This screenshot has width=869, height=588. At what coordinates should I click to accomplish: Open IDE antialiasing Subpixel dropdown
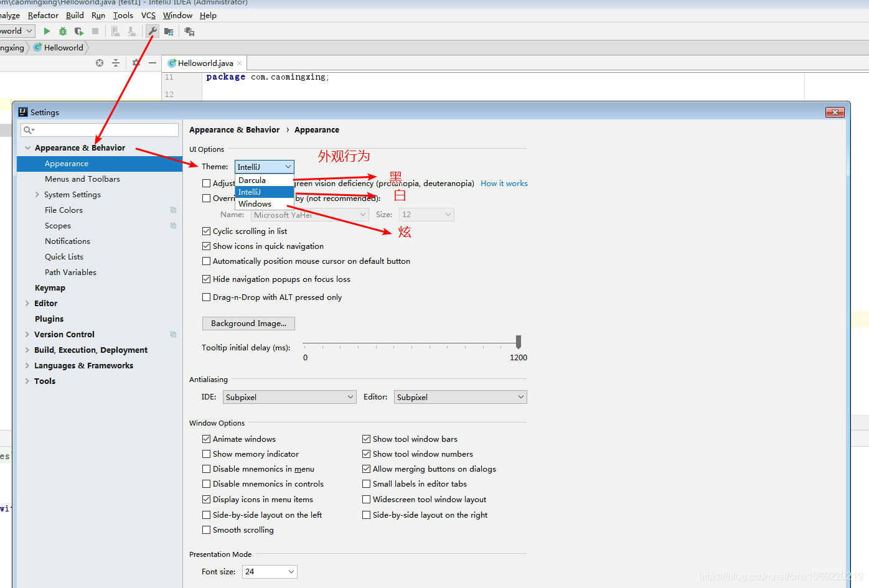[289, 397]
